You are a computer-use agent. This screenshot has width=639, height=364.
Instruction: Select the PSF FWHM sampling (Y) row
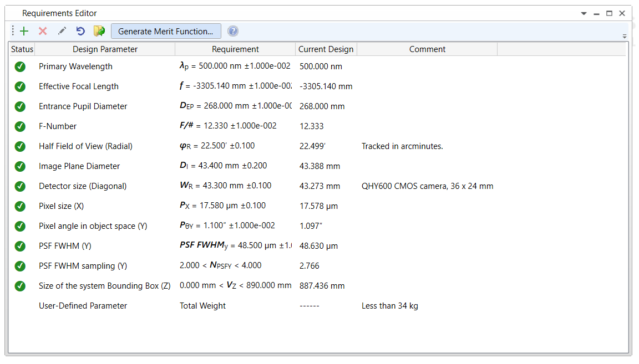point(317,266)
